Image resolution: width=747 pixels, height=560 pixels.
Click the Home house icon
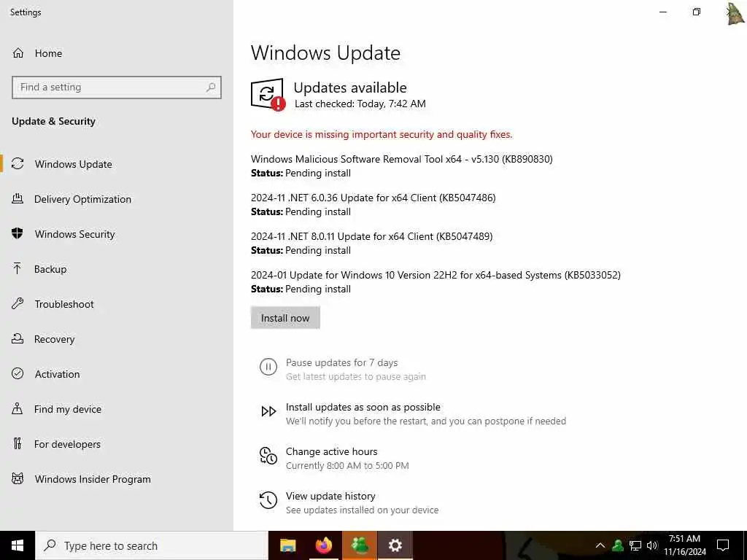point(18,52)
